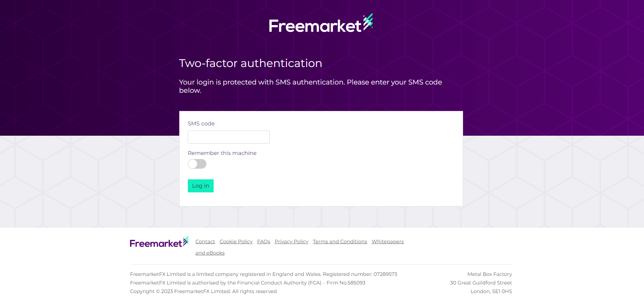Click the registered number 07289573 text
This screenshot has width=644, height=303.
385,274
